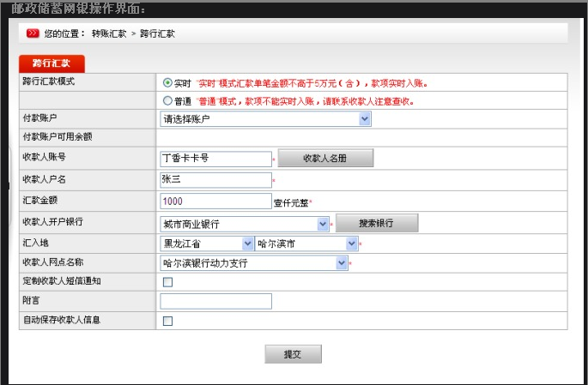Viewport: 588px width, 385px height.
Task: Select the 实时 transfer mode radio button
Action: [x=167, y=84]
